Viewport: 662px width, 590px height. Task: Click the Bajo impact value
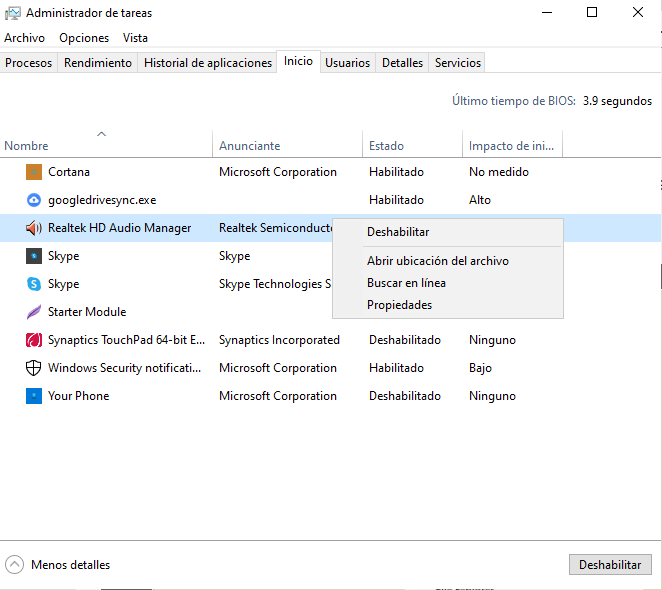[x=480, y=368]
